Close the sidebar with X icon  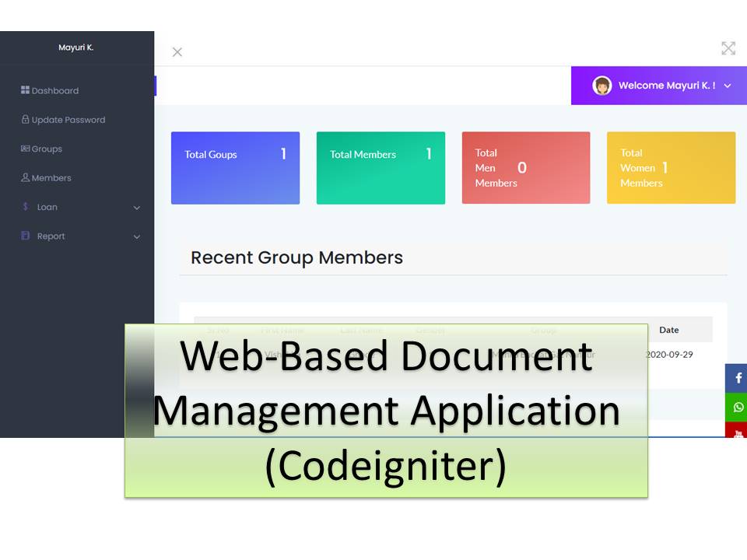[177, 52]
